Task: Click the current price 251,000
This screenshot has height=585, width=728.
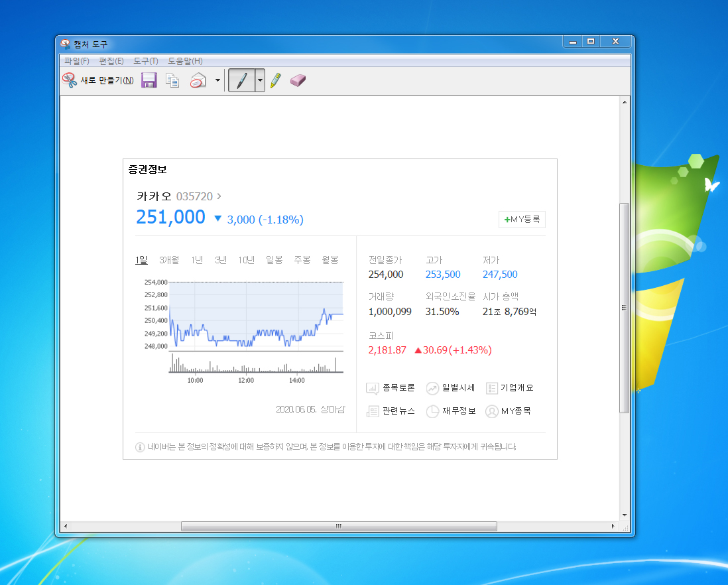Action: tap(171, 217)
